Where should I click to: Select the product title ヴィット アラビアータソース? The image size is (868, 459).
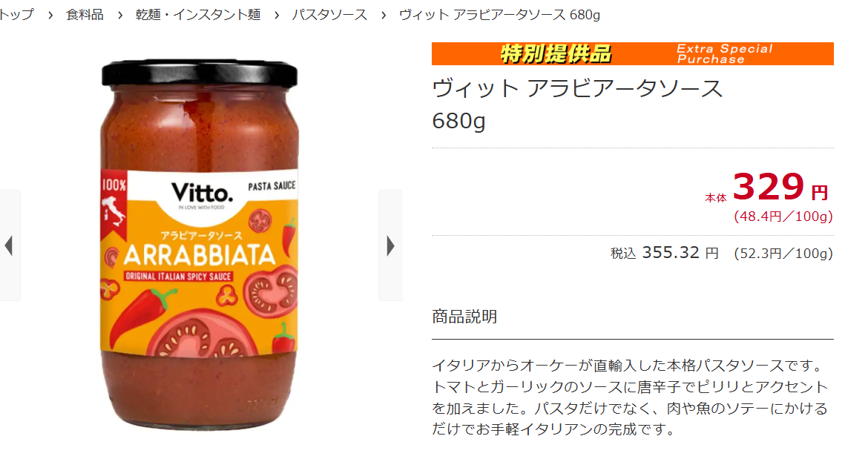point(577,88)
